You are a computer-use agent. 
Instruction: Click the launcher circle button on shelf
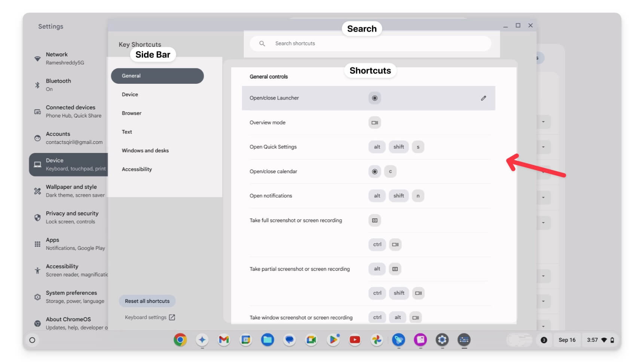[32, 340]
